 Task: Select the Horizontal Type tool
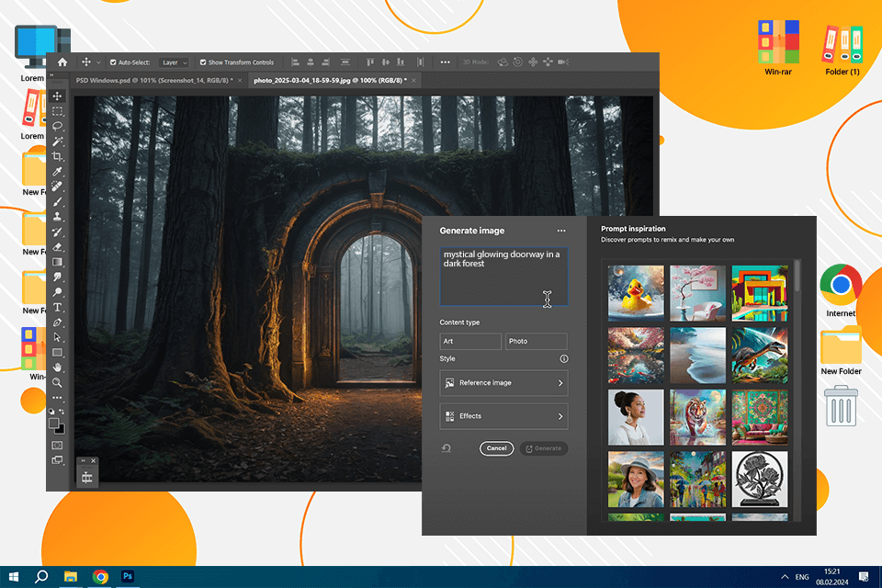(57, 307)
